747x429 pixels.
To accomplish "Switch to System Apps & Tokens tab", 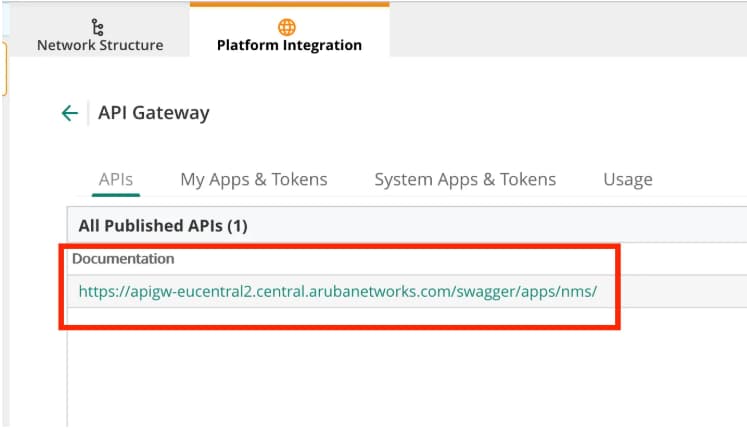I will (x=465, y=180).
